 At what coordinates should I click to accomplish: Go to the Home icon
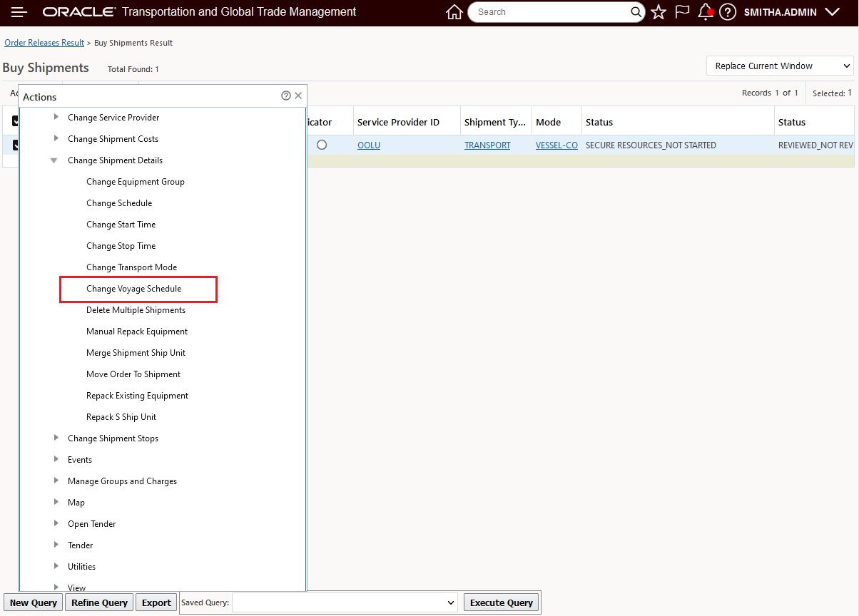(454, 12)
